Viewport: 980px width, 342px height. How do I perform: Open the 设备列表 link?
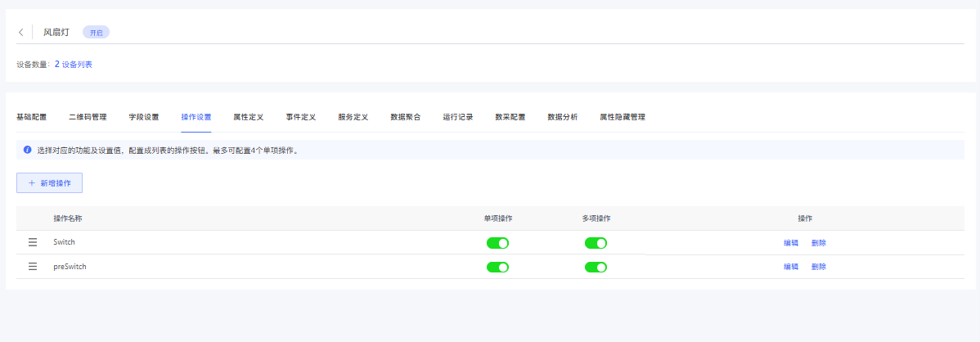(77, 65)
